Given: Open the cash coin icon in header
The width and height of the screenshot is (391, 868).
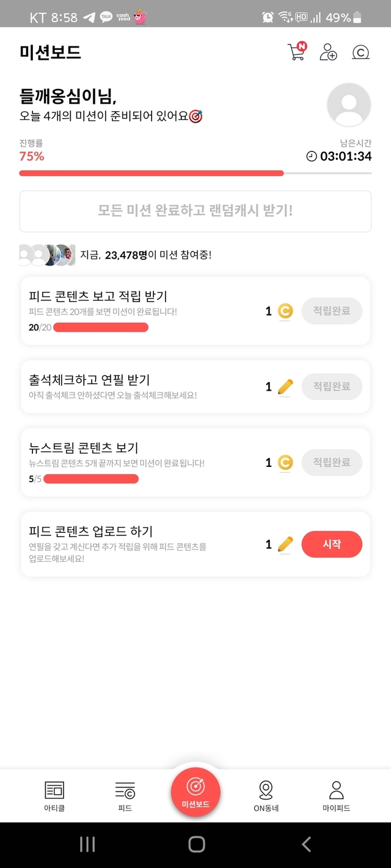Looking at the screenshot, I should coord(361,52).
